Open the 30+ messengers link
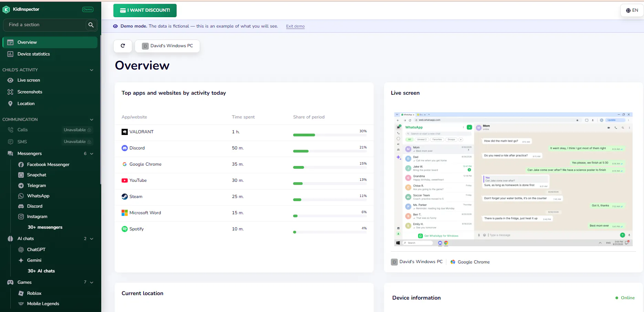The width and height of the screenshot is (644, 312). 45,227
